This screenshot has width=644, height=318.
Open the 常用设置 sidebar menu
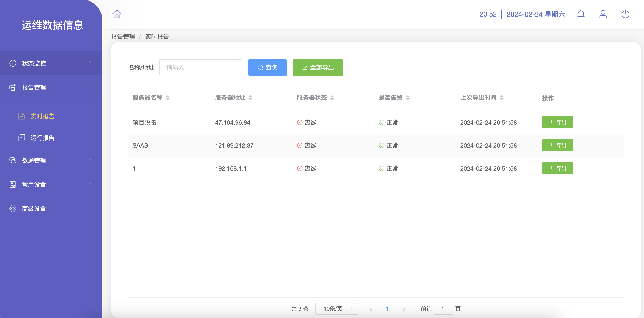(x=51, y=185)
